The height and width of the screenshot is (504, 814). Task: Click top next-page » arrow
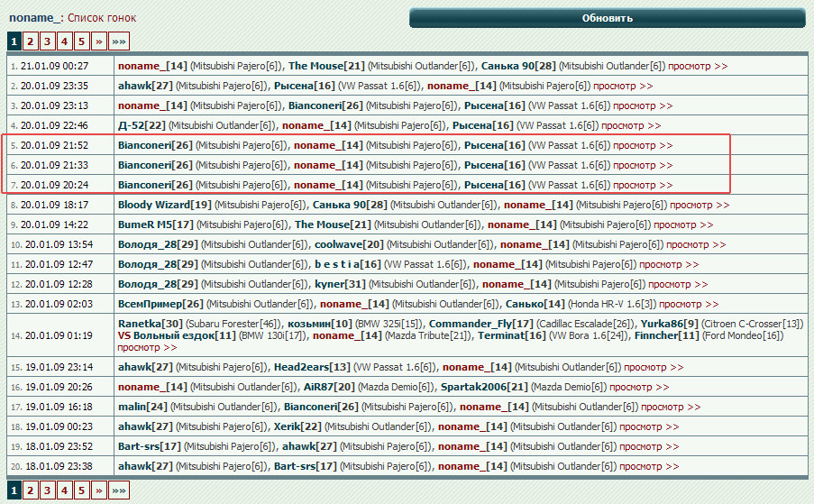[98, 41]
